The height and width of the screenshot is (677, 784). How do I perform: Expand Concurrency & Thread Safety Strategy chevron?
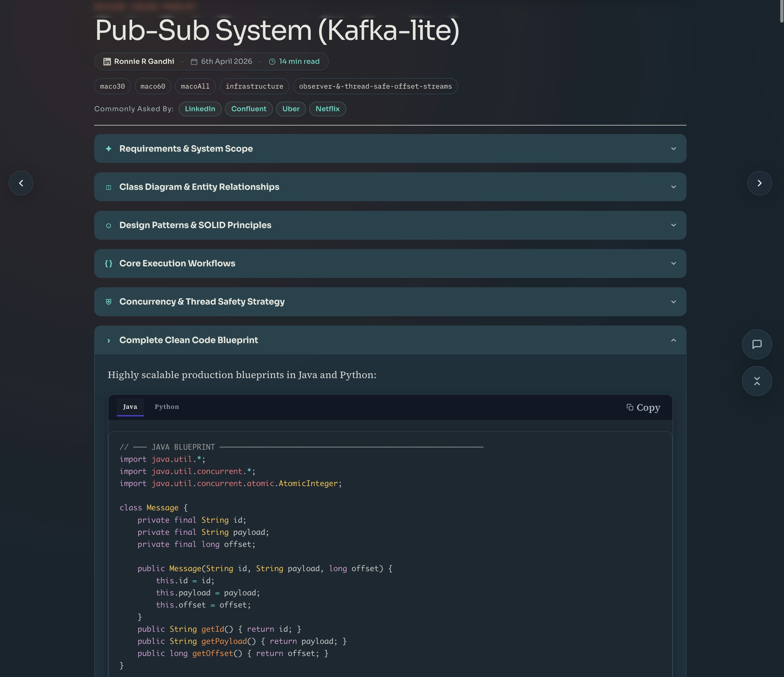pos(674,302)
